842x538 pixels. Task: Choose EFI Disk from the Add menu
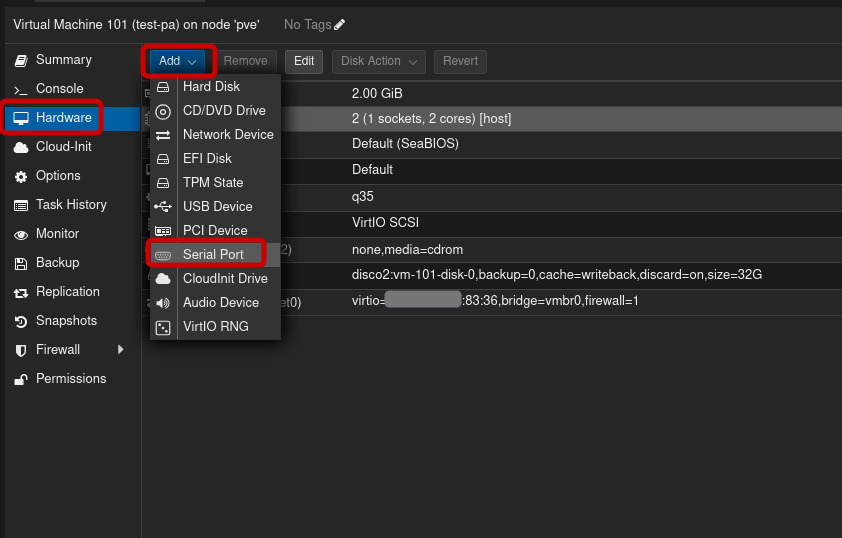(207, 159)
